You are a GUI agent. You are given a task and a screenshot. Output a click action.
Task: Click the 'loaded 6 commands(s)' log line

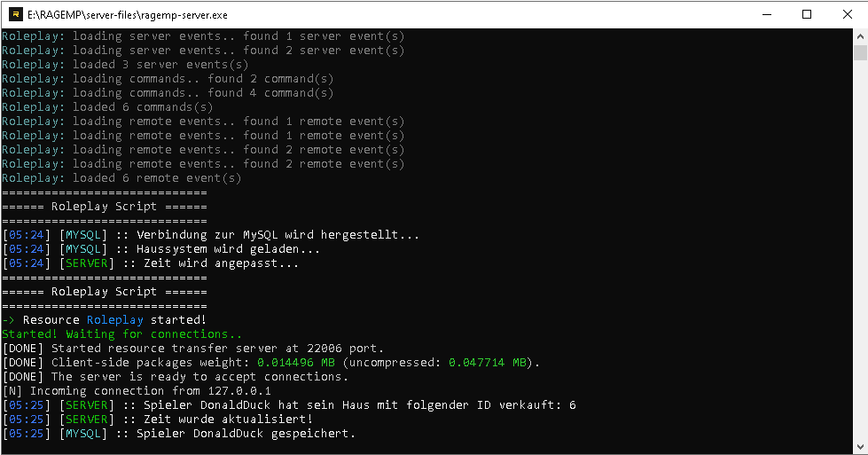coord(107,107)
